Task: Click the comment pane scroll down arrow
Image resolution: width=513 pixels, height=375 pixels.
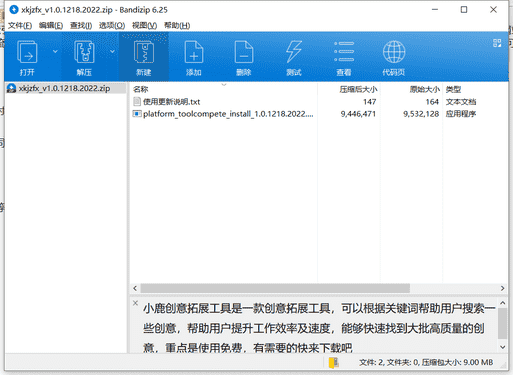Action: 503,347
